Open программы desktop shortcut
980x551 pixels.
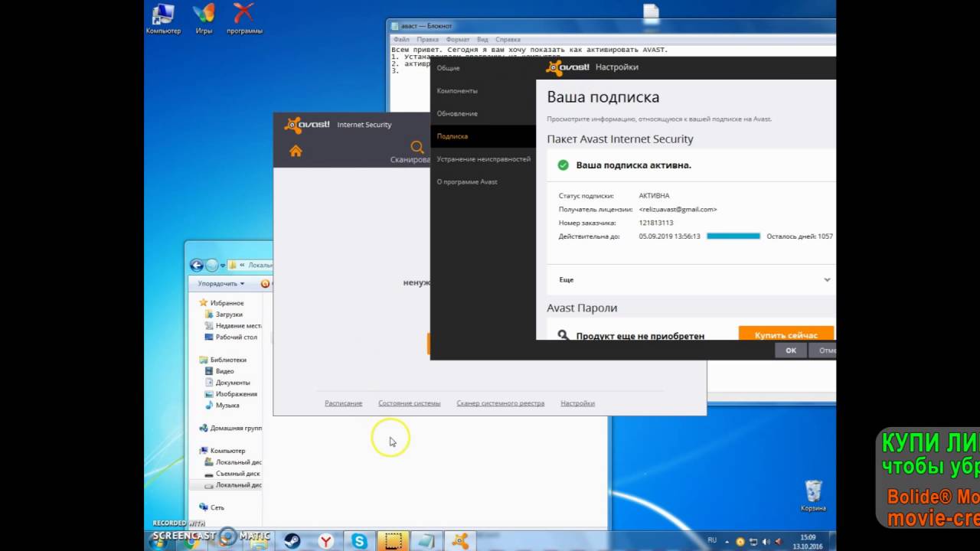pos(244,19)
